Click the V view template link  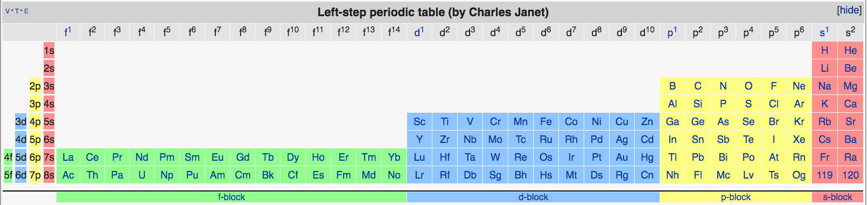[x=8, y=11]
